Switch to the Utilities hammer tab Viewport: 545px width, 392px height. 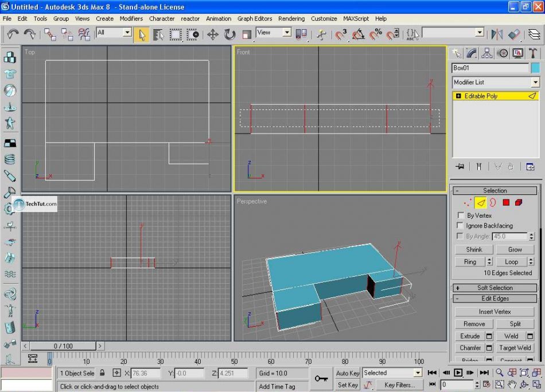click(533, 53)
